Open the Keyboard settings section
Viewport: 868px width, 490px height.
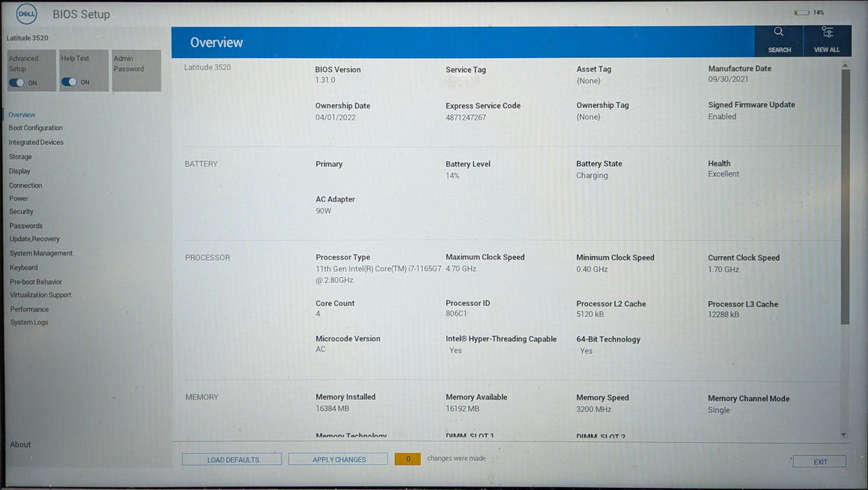(x=23, y=267)
